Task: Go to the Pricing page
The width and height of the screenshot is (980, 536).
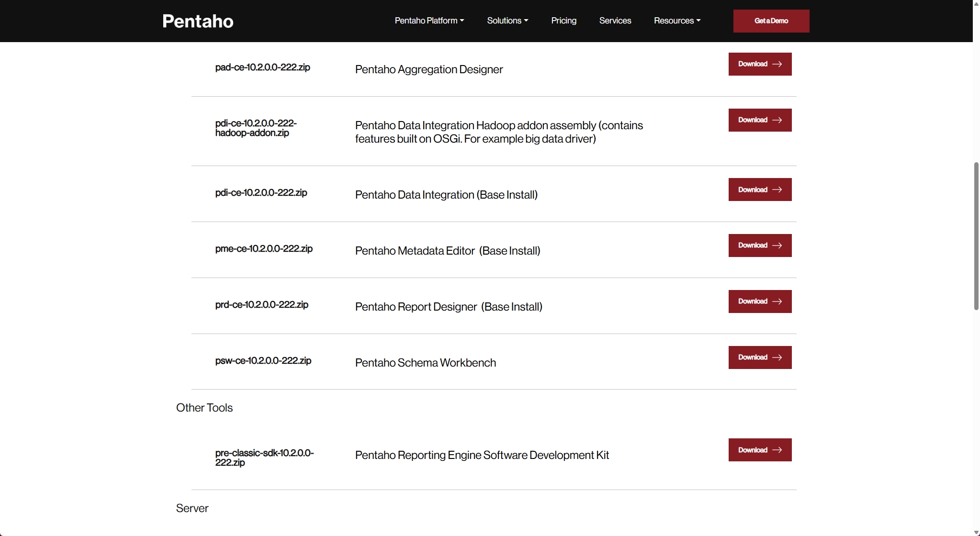Action: point(563,21)
